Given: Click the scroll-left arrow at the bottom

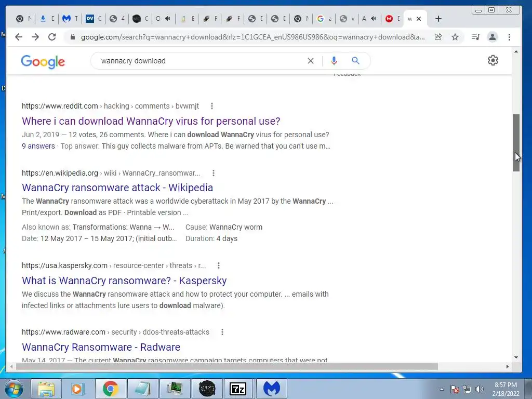Looking at the screenshot, I should click(11, 366).
